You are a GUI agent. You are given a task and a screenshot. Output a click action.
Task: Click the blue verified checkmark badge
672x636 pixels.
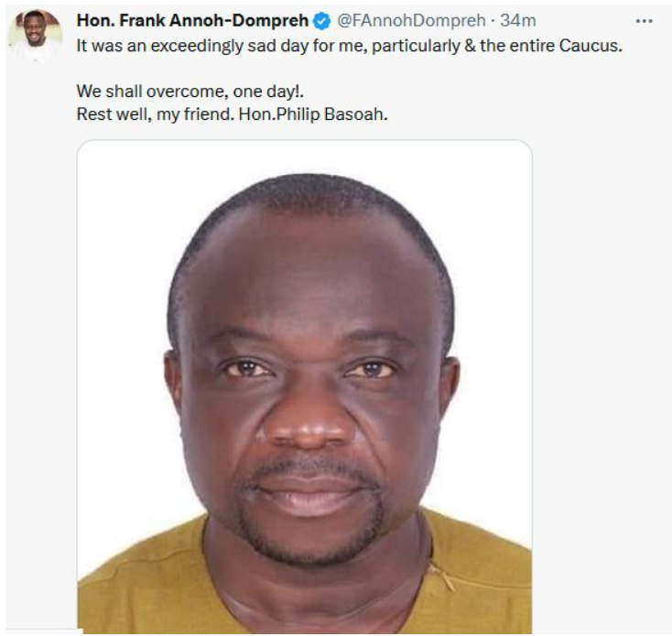pyautogui.click(x=322, y=21)
